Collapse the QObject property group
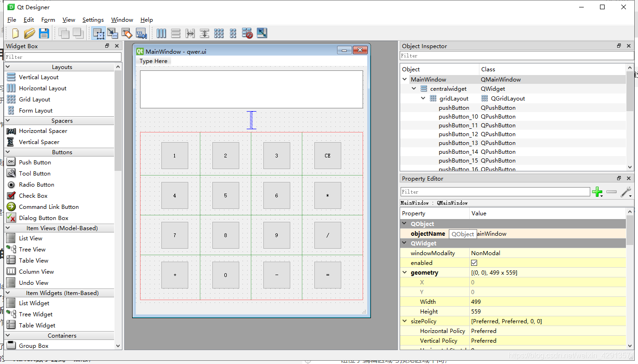638x364 pixels. click(405, 224)
